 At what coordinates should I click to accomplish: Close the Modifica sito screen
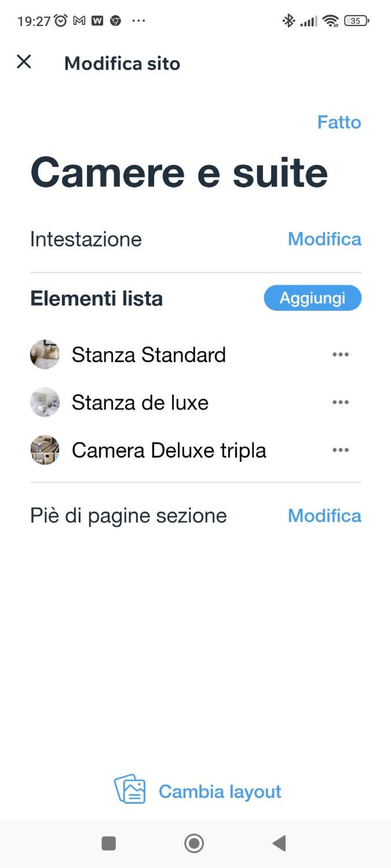point(24,62)
